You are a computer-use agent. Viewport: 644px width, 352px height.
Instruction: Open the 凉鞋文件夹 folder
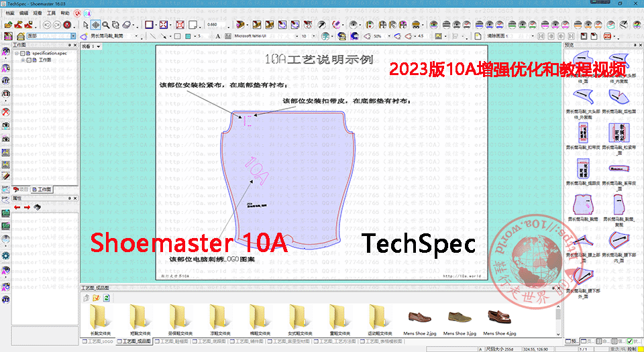pyautogui.click(x=220, y=320)
